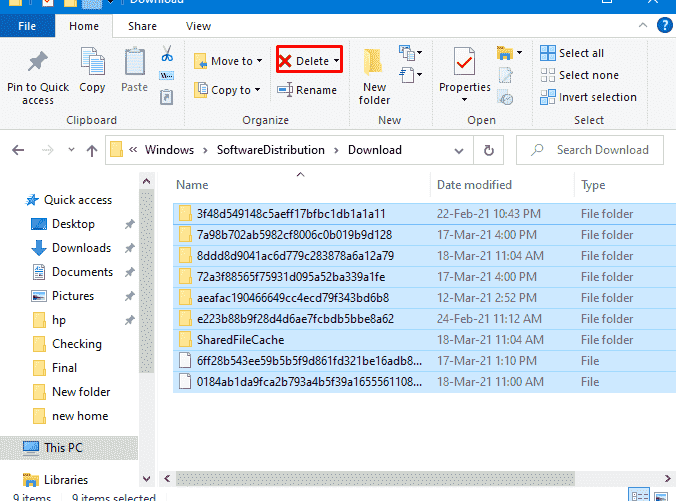Click the Details view icon in status bar
676x501 pixels.
(x=639, y=495)
